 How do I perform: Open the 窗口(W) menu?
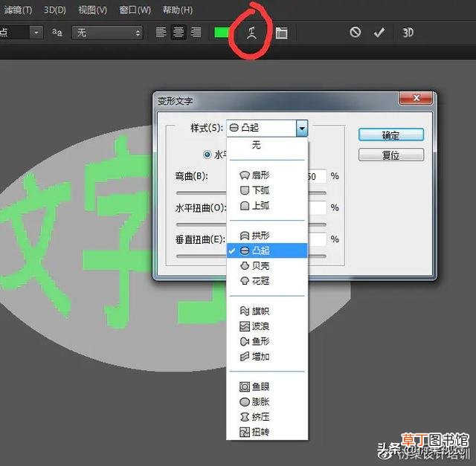tap(135, 10)
